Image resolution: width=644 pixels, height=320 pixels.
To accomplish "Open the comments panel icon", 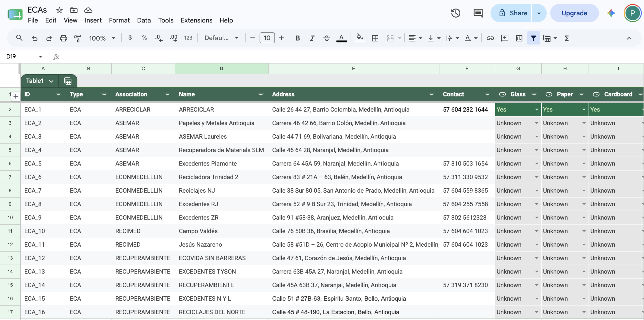I will [x=478, y=13].
